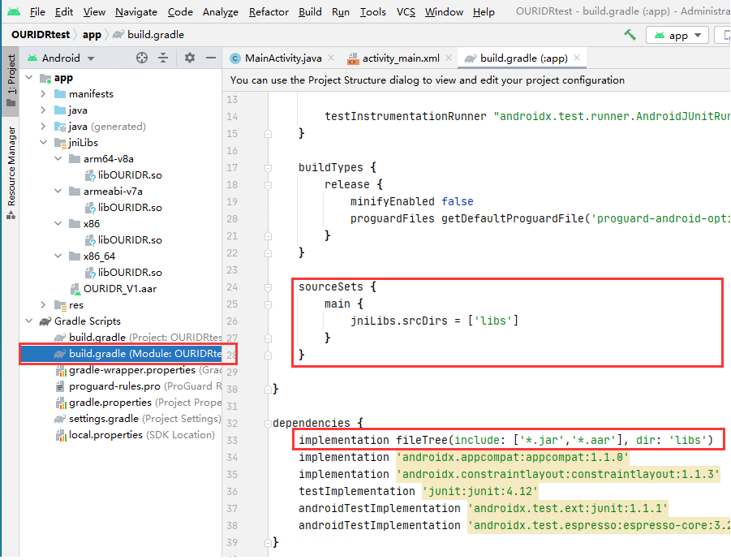This screenshot has width=731, height=560.
Task: Close the build.gradle (:app) tab
Action: 578,58
